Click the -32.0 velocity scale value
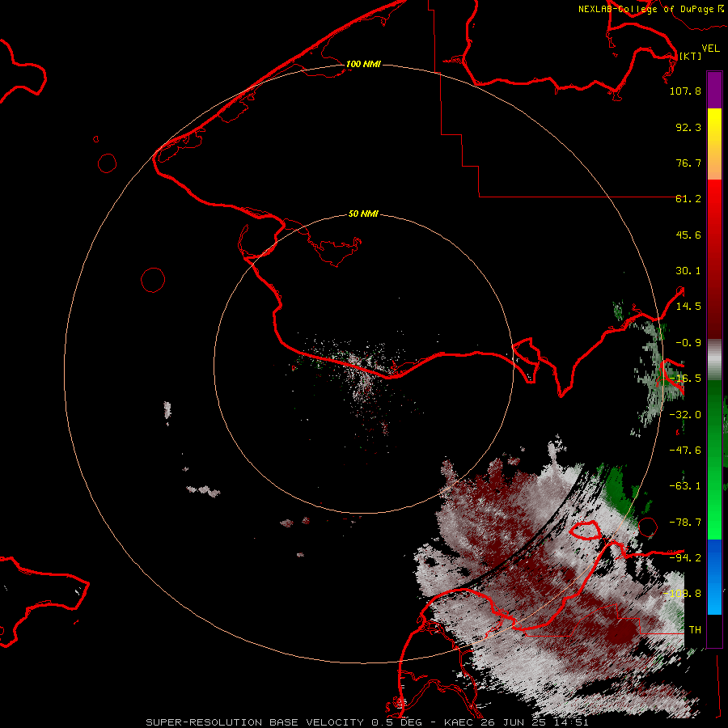728x728 pixels. (x=685, y=415)
